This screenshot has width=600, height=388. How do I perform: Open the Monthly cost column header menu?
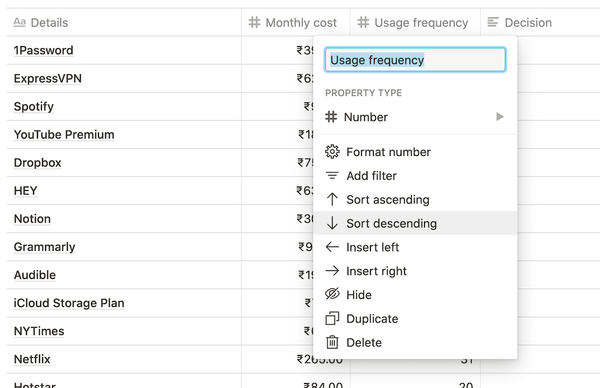[x=295, y=23]
